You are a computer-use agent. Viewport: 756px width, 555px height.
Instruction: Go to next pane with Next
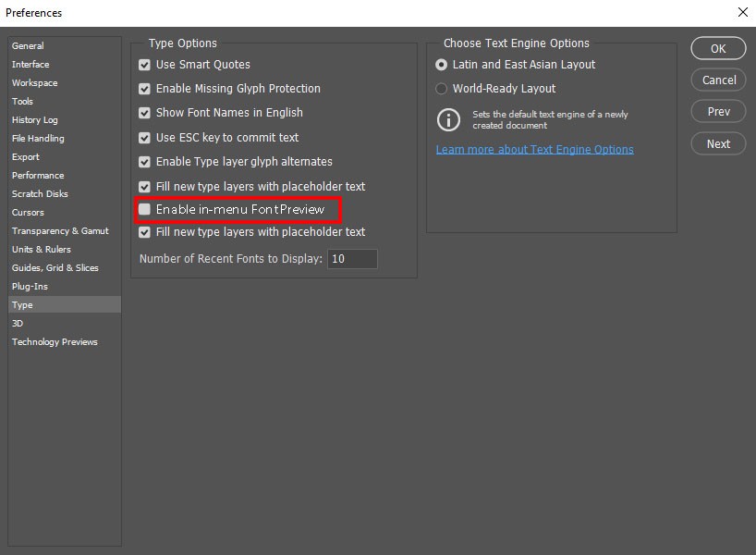click(718, 143)
